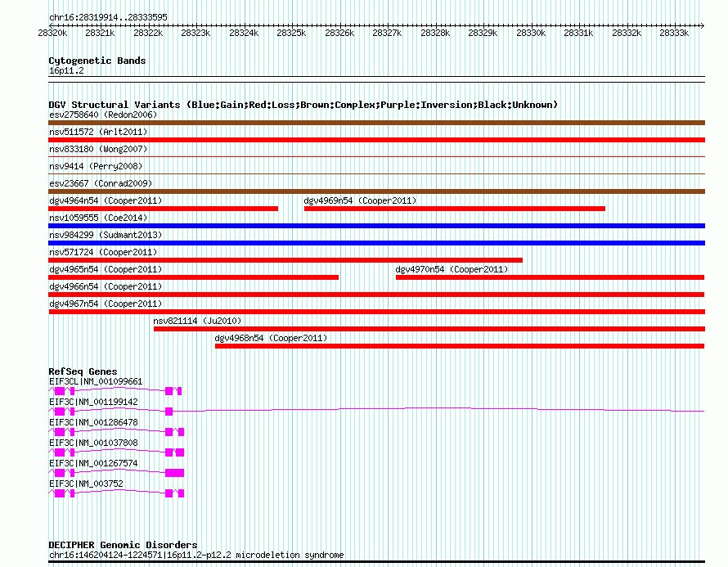This screenshot has height=567, width=728.
Task: Select the nsv571724 (Cooper2011) loss bar
Action: [285, 260]
